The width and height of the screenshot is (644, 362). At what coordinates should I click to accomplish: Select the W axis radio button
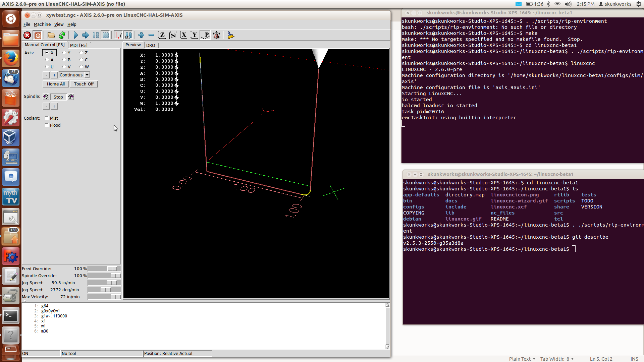pyautogui.click(x=84, y=67)
